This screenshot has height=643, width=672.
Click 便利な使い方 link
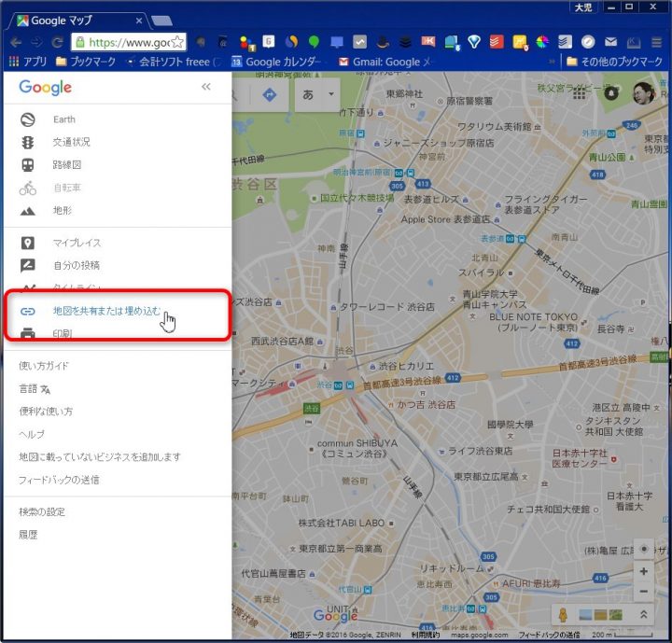(x=46, y=412)
